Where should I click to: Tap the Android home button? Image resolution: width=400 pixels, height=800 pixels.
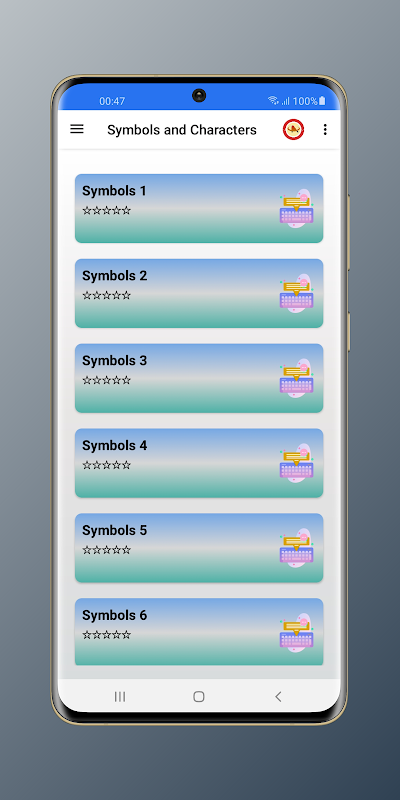point(199,696)
